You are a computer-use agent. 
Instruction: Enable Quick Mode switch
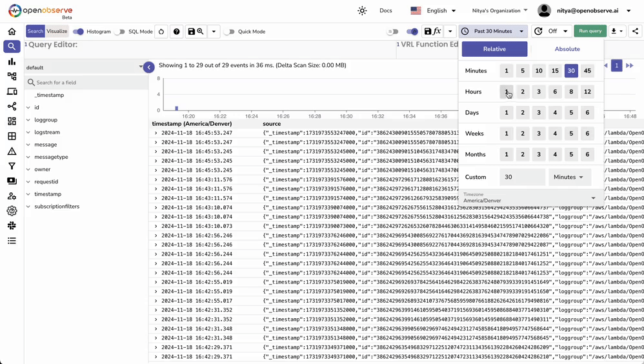tap(229, 32)
